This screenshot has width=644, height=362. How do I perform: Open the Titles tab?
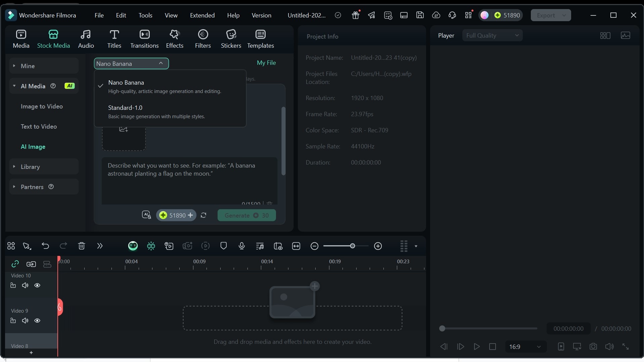click(x=114, y=39)
